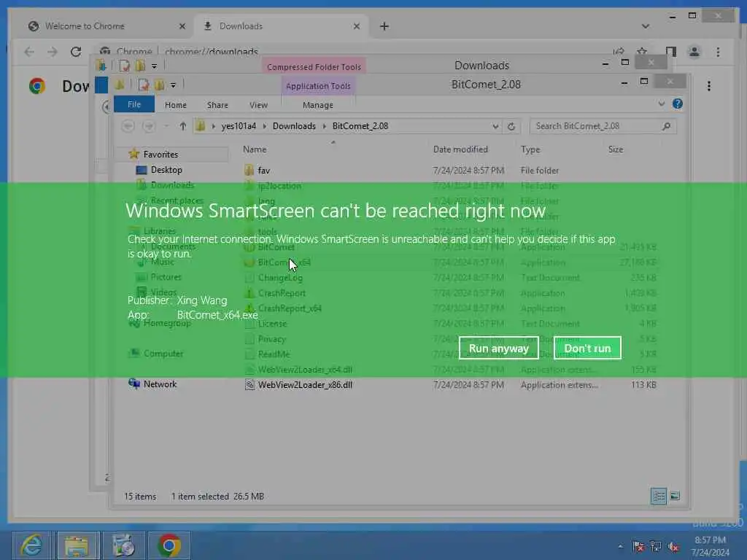
Task: Click the WebView2Loader_x86.dll file icon
Action: tap(249, 385)
